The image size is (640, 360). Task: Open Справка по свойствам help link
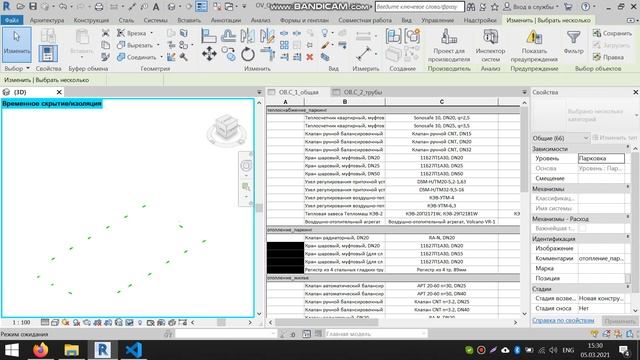[563, 321]
